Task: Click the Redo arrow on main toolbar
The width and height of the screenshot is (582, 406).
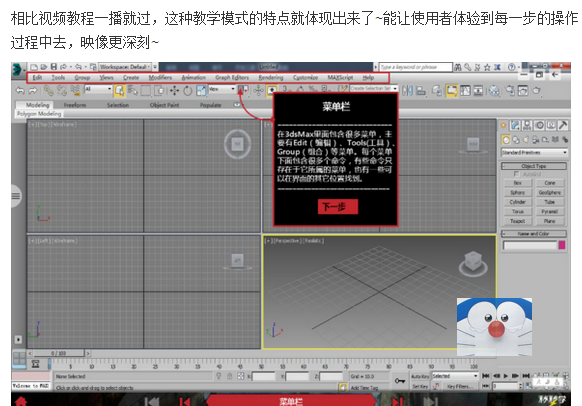Action: 33,90
